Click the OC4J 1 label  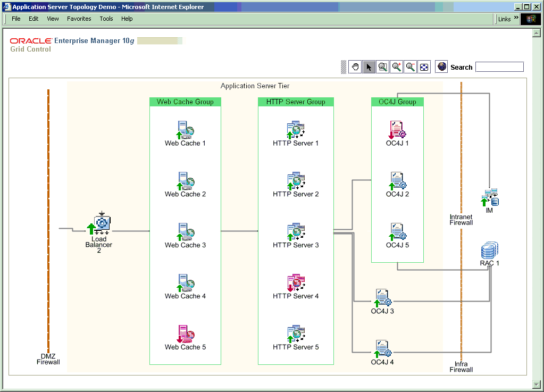point(397,143)
